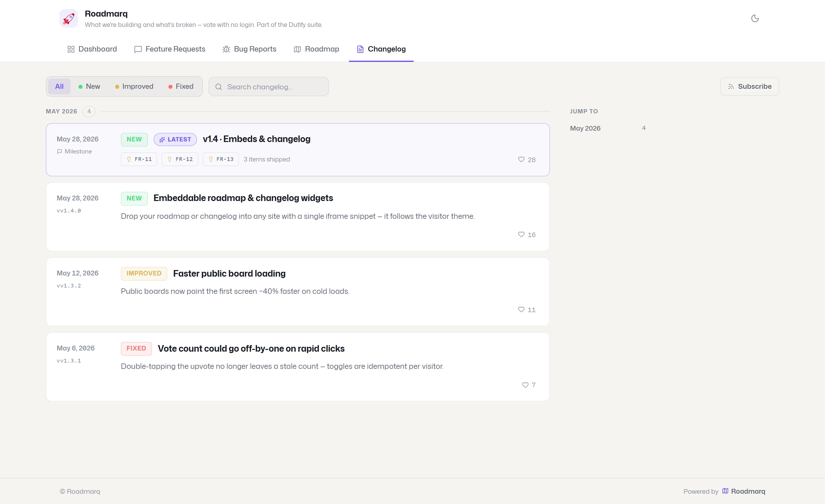Viewport: 825px width, 504px height.
Task: Select the Changelog tab
Action: [x=381, y=49]
